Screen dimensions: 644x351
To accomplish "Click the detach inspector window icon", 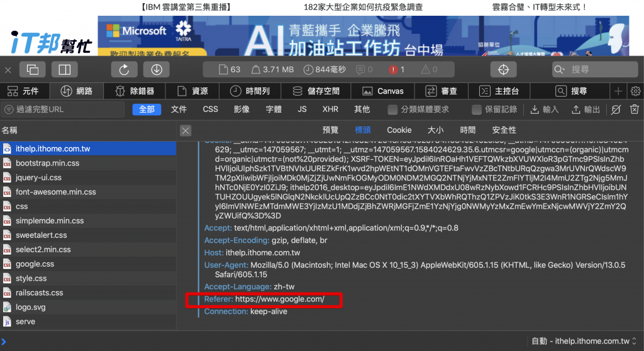I will [33, 69].
